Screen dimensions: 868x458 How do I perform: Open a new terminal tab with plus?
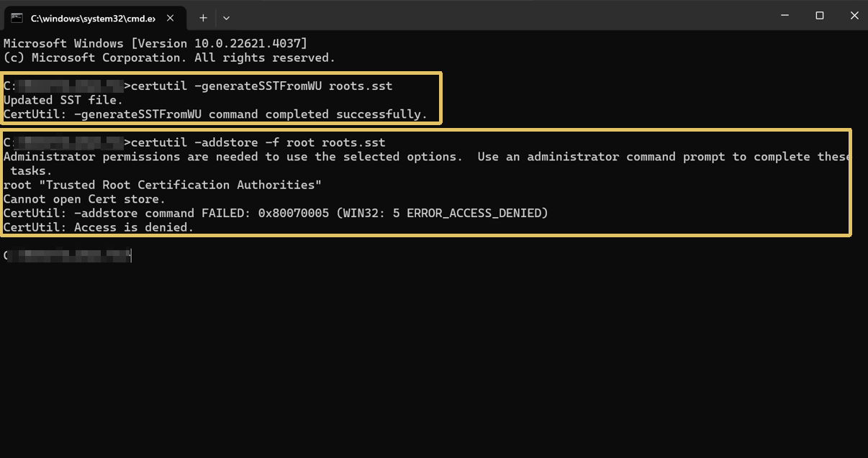[203, 17]
